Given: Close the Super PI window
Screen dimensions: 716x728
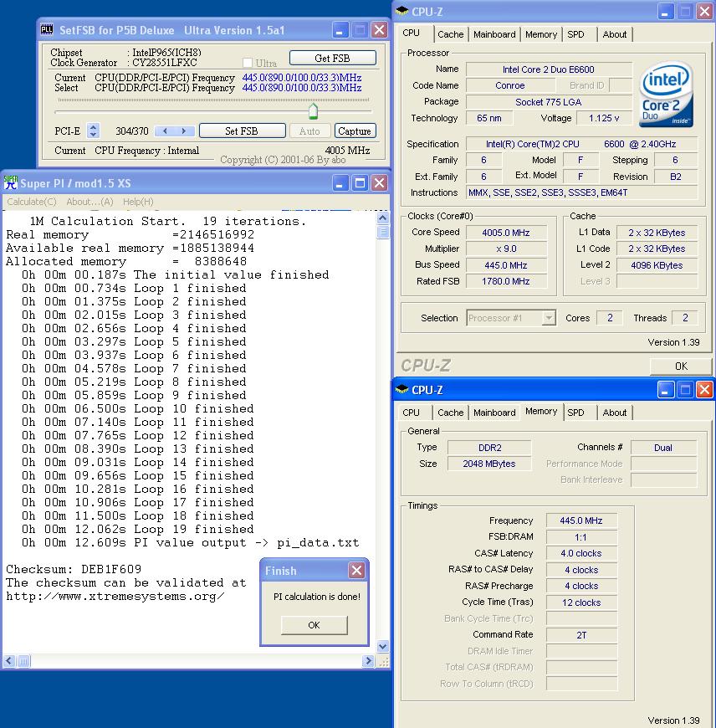Looking at the screenshot, I should [380, 183].
